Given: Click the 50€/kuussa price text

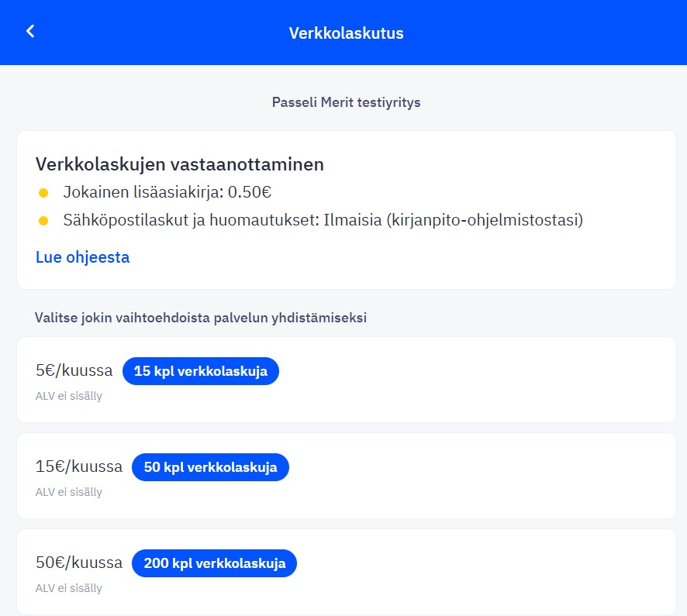Looking at the screenshot, I should [x=79, y=563].
